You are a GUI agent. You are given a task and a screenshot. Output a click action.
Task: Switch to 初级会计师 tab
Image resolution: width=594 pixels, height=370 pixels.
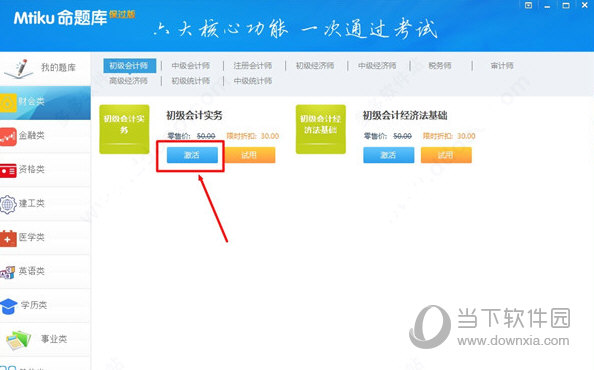(x=129, y=66)
